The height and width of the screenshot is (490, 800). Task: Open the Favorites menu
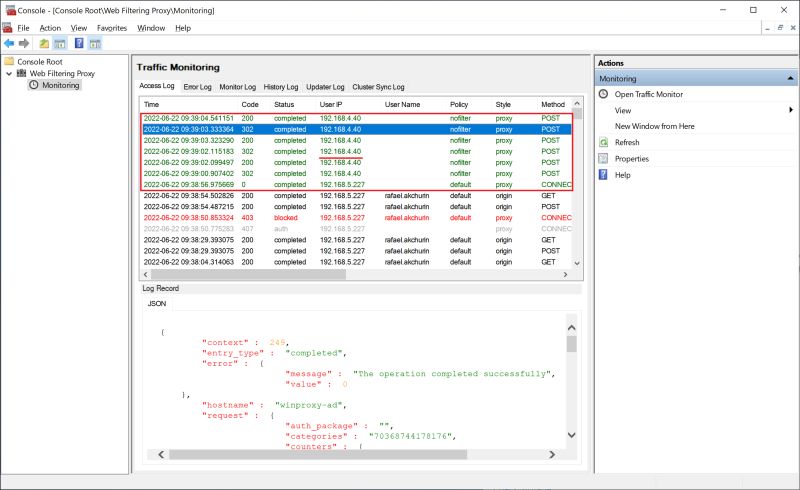pos(112,28)
